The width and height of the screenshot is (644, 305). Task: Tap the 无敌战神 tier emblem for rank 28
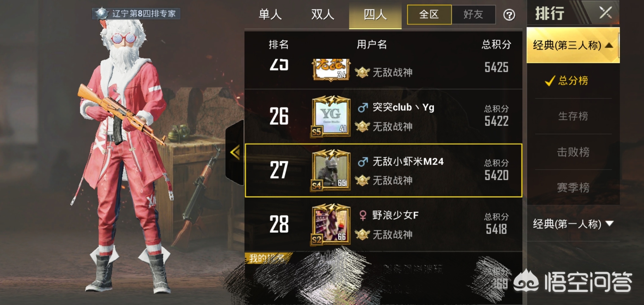362,234
